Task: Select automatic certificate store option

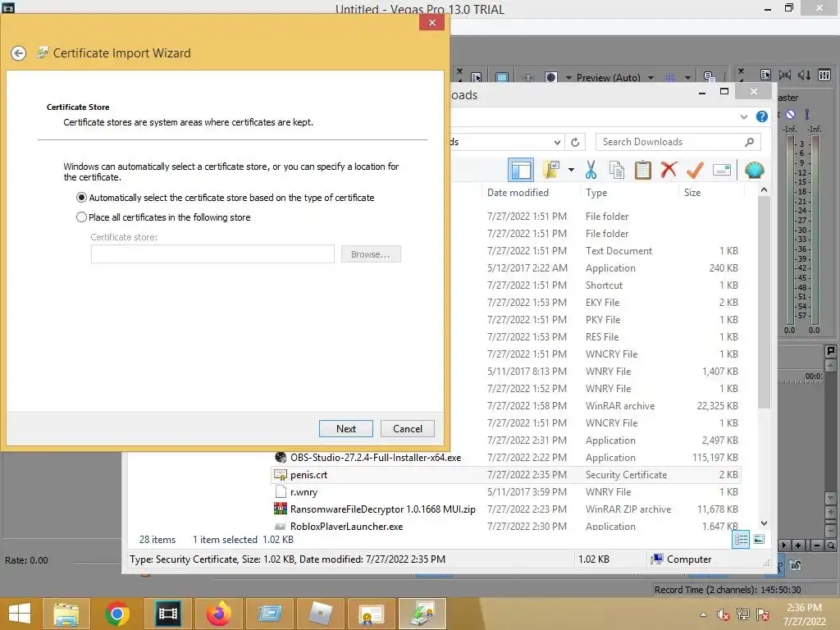Action: [225, 198]
